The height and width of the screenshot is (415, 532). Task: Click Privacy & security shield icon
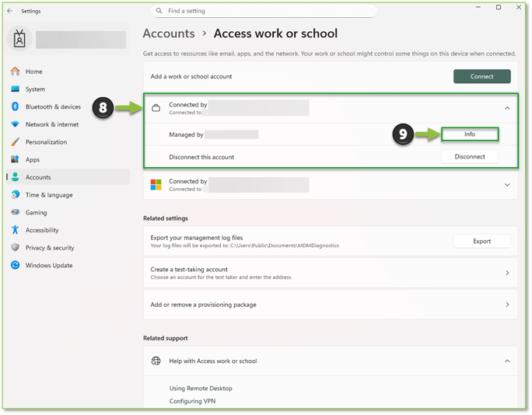coord(15,248)
